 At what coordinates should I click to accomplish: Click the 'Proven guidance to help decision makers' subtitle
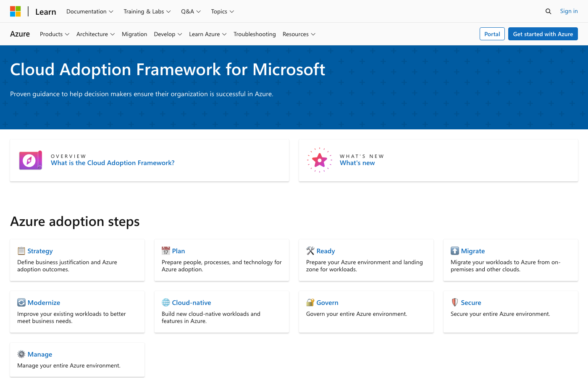(142, 94)
